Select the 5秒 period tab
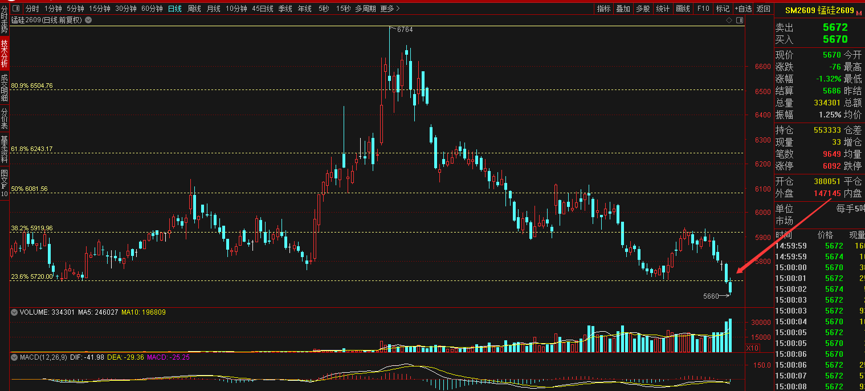The height and width of the screenshot is (391, 865). (324, 8)
